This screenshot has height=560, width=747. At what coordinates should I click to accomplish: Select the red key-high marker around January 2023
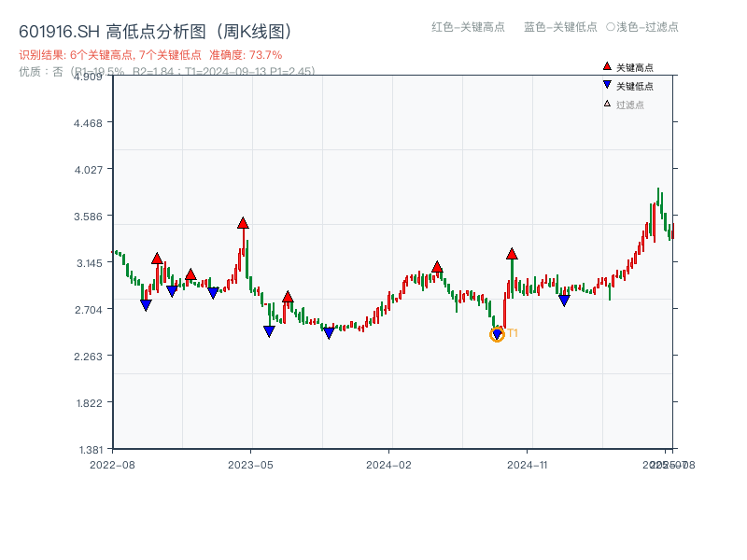(x=190, y=274)
